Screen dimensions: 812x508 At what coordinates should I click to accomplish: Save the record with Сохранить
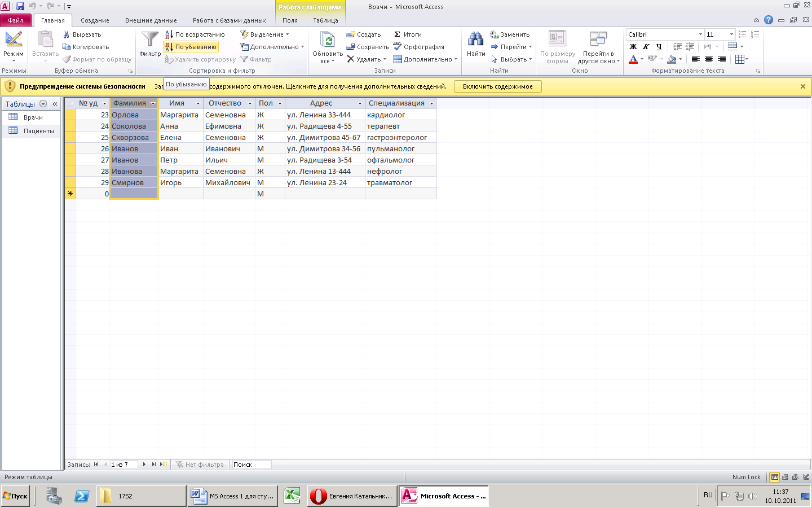(368, 47)
